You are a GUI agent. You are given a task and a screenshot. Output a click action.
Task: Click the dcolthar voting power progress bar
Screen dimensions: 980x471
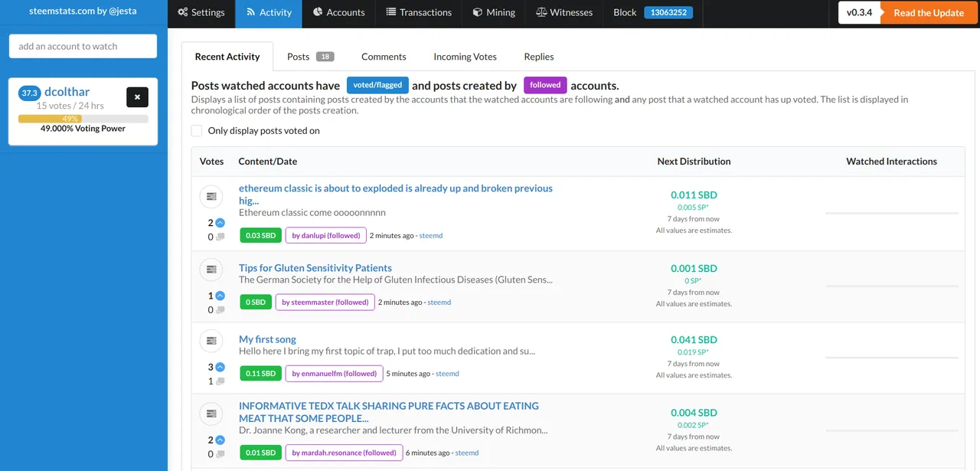[83, 119]
